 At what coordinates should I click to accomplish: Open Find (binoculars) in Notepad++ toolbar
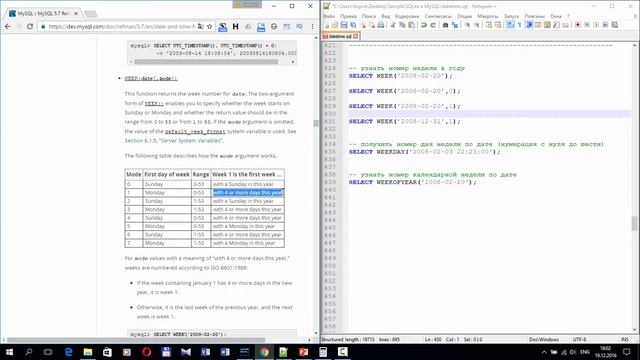(445, 25)
